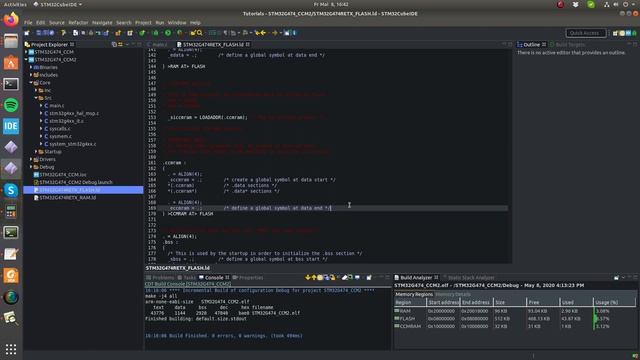Open Show Applications grid in dock
Image resolution: width=640 pixels, height=360 pixels.
11,349
